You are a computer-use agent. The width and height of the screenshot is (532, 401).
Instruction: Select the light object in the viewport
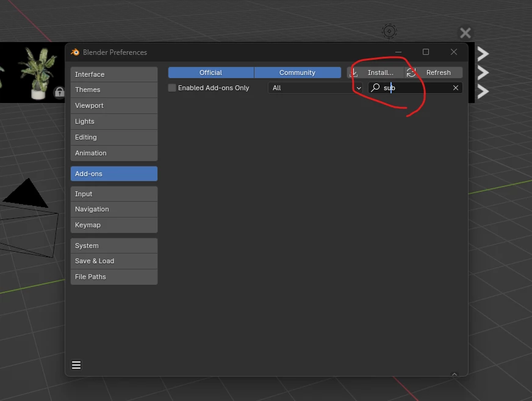point(389,31)
